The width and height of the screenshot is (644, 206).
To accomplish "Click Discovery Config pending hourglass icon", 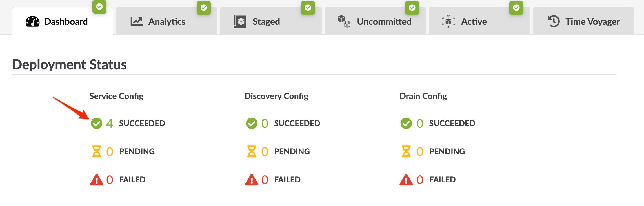I will coord(251,151).
